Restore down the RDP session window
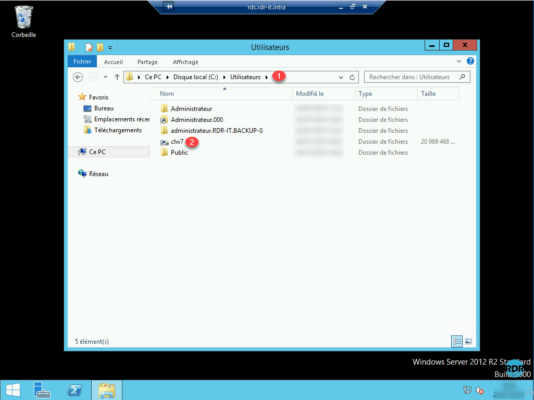The width and height of the screenshot is (534, 400). (x=353, y=6)
